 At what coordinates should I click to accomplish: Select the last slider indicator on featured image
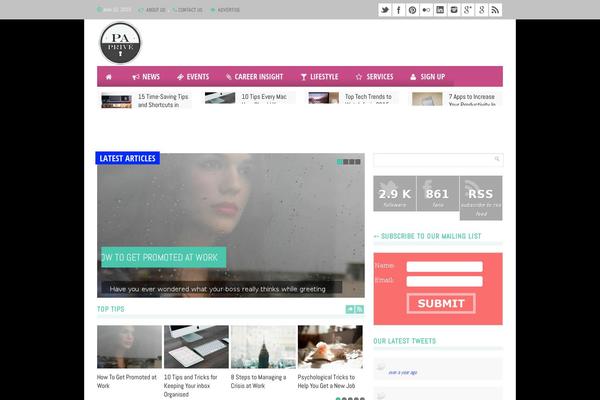tap(358, 162)
